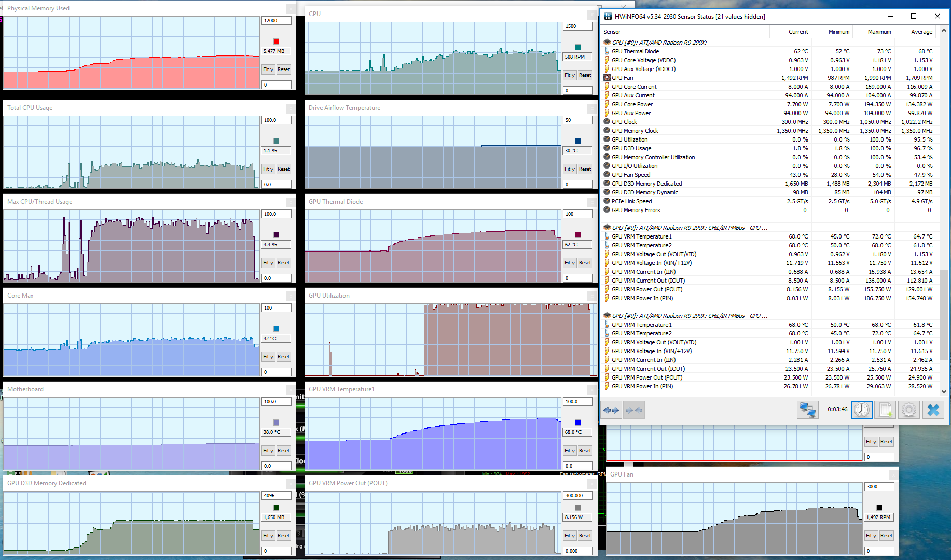Click the Sensor column header

tap(685, 32)
